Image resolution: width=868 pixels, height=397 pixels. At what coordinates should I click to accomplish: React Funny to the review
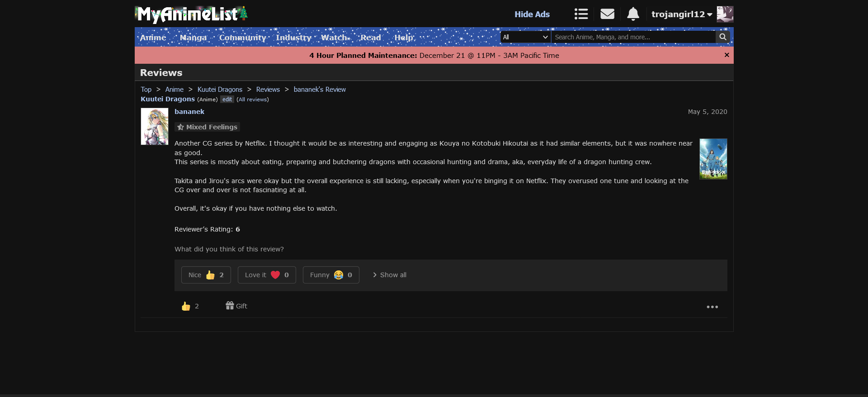(331, 275)
